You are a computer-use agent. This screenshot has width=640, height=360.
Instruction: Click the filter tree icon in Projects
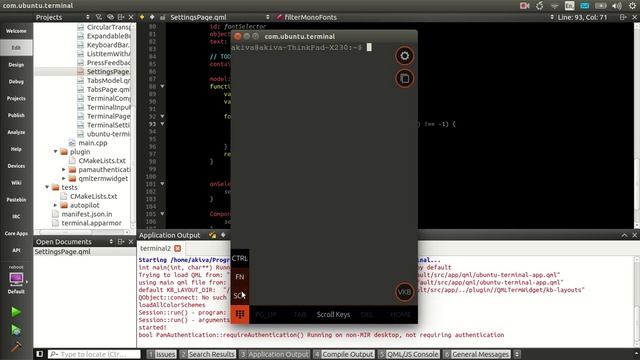coord(99,17)
